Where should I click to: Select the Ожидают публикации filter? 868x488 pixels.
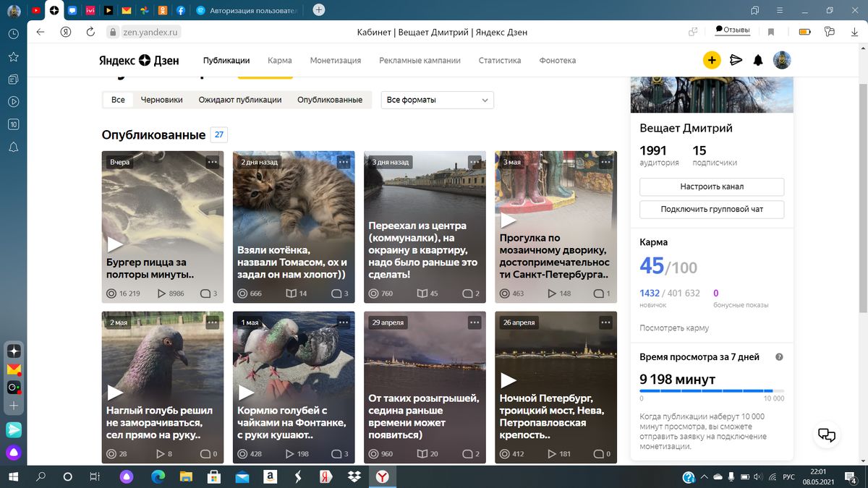[240, 100]
